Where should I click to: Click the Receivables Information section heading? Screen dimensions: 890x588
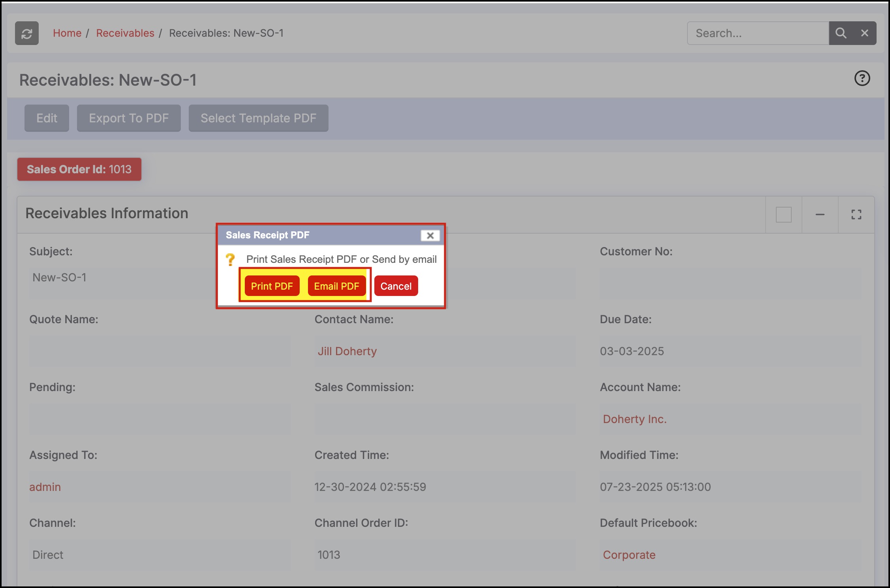[x=107, y=213]
